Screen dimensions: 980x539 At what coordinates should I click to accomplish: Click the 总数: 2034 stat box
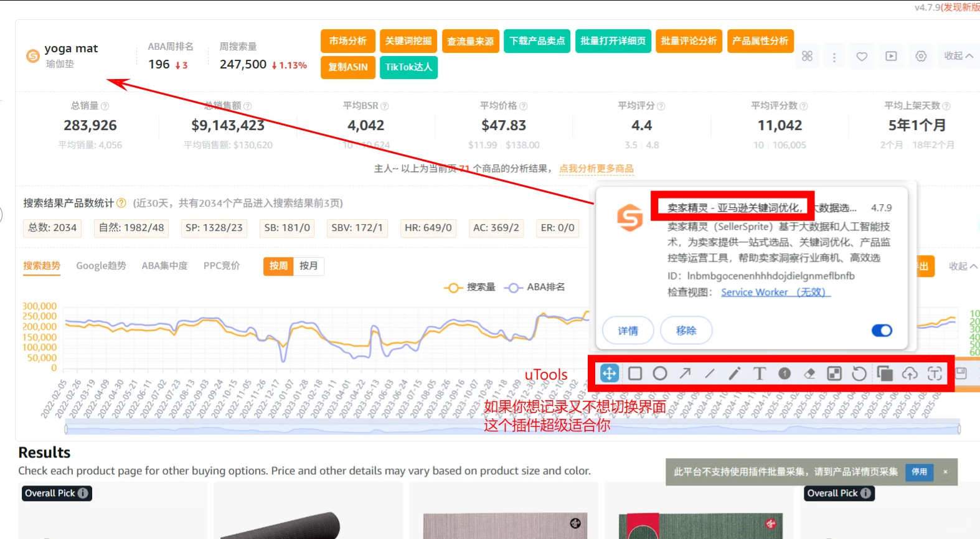pos(52,228)
